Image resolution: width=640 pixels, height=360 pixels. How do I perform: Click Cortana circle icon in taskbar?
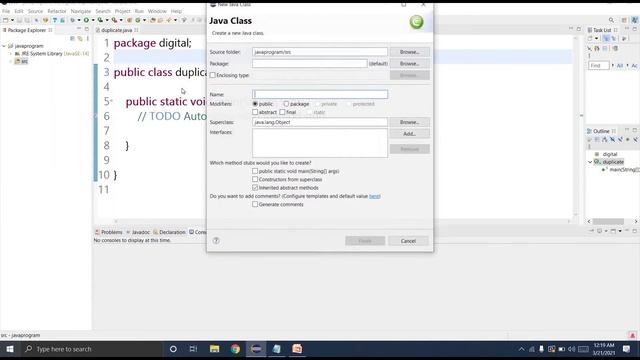[173, 349]
